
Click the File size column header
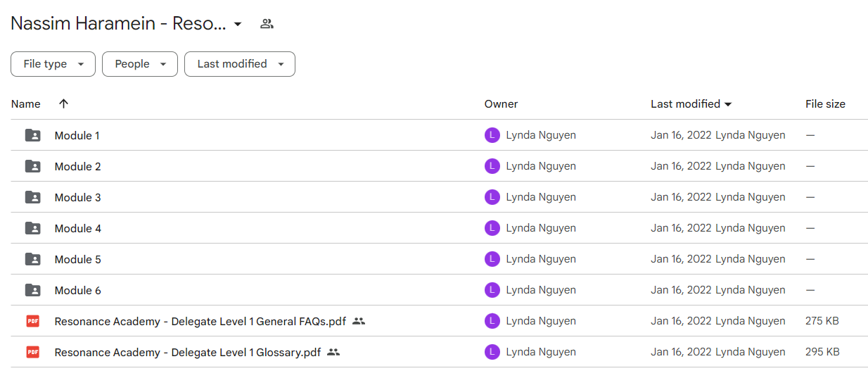[x=825, y=104]
